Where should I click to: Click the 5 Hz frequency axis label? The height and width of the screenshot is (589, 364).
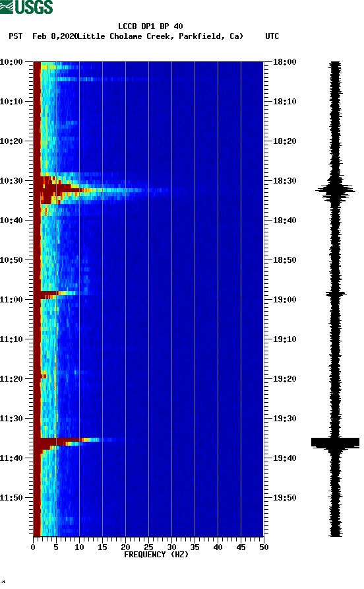click(x=56, y=547)
